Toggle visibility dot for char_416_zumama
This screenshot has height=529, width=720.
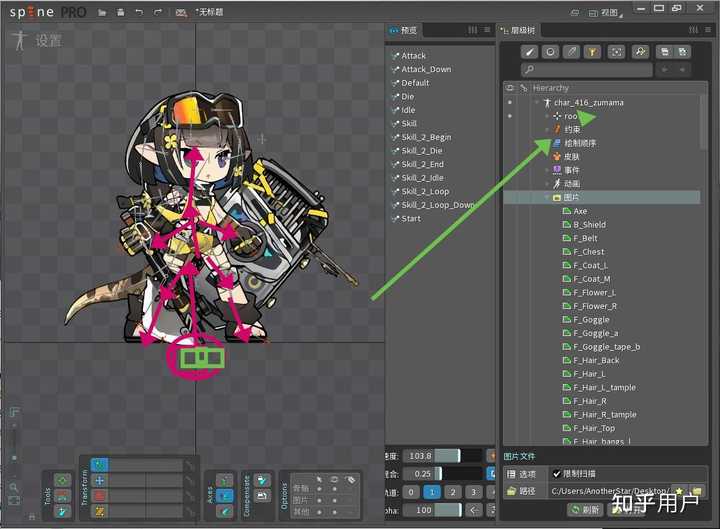coord(510,102)
